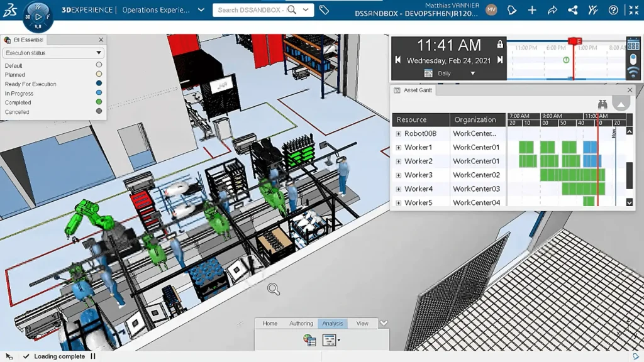
Task: Click the share arrow icon in top bar
Action: point(552,10)
